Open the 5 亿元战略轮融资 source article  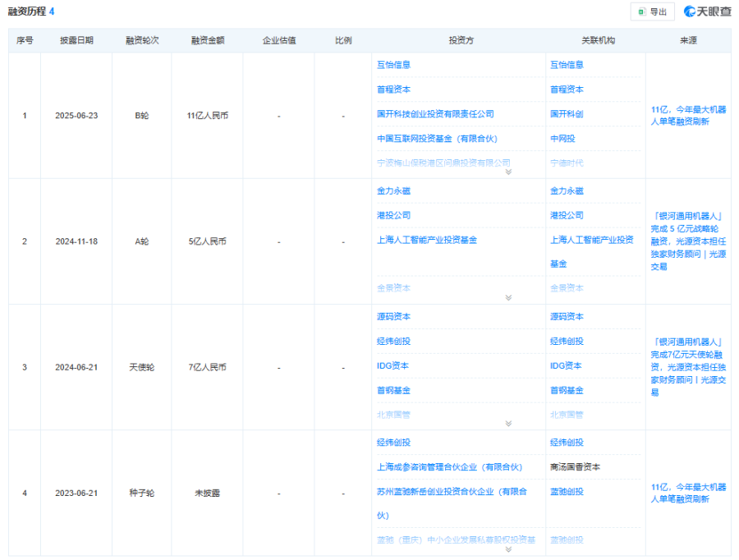[x=690, y=241]
